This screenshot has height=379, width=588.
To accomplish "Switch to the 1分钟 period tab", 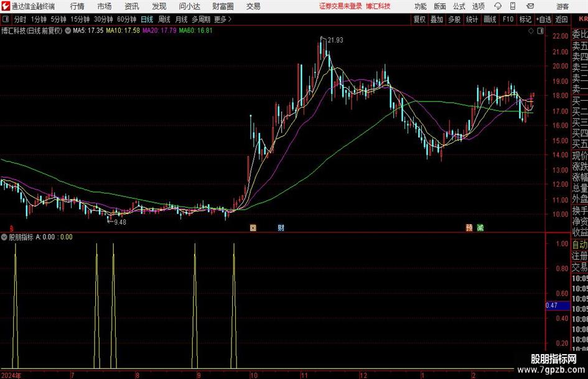I will coord(38,19).
